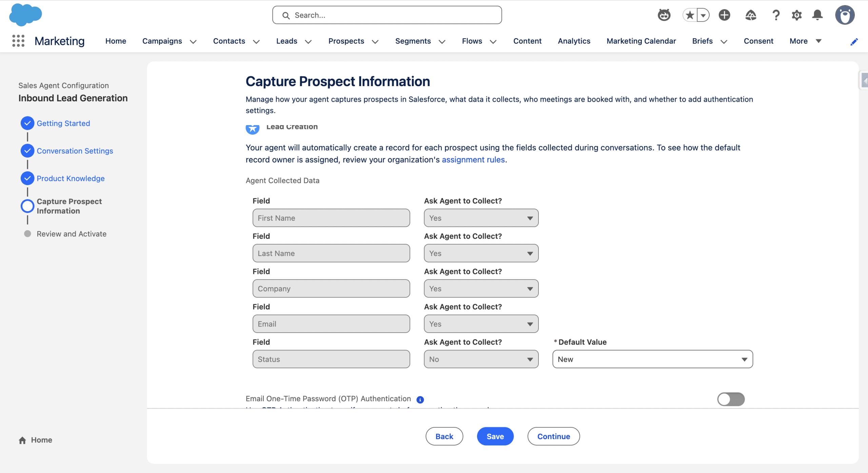Click the Favorites star icon
Image resolution: width=868 pixels, height=473 pixels.
tap(690, 15)
